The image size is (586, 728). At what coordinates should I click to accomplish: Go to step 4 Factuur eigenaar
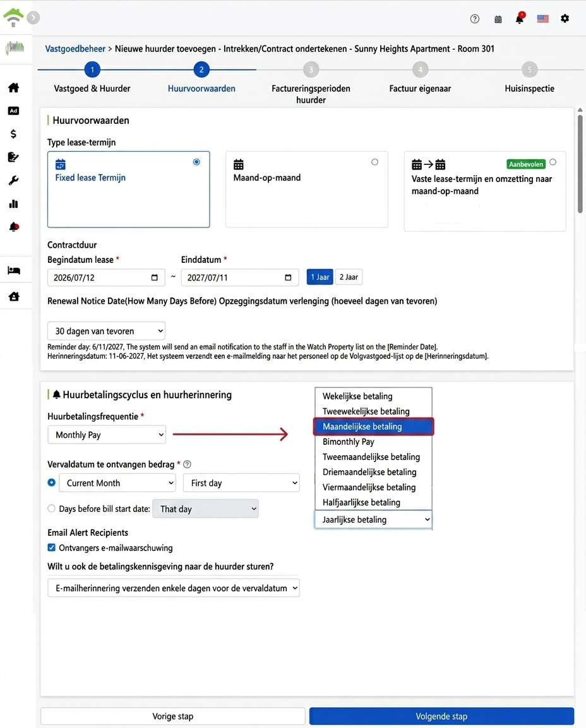click(x=421, y=70)
